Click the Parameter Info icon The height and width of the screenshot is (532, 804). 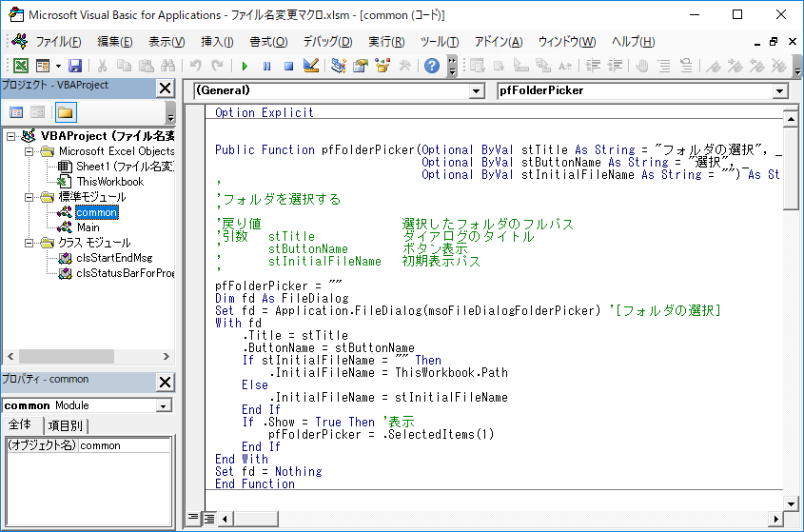coord(543,66)
